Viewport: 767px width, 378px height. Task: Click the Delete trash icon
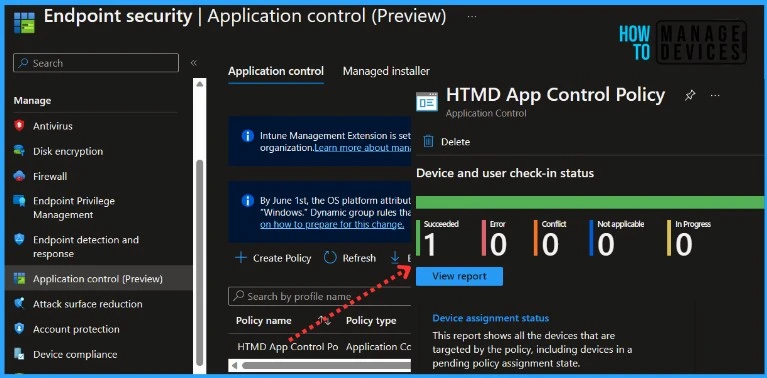coord(428,141)
